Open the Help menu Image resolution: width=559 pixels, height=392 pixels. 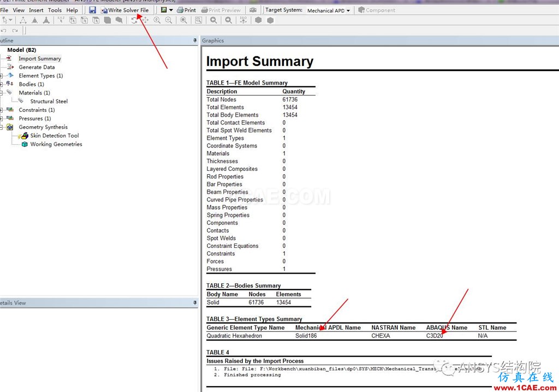[72, 10]
